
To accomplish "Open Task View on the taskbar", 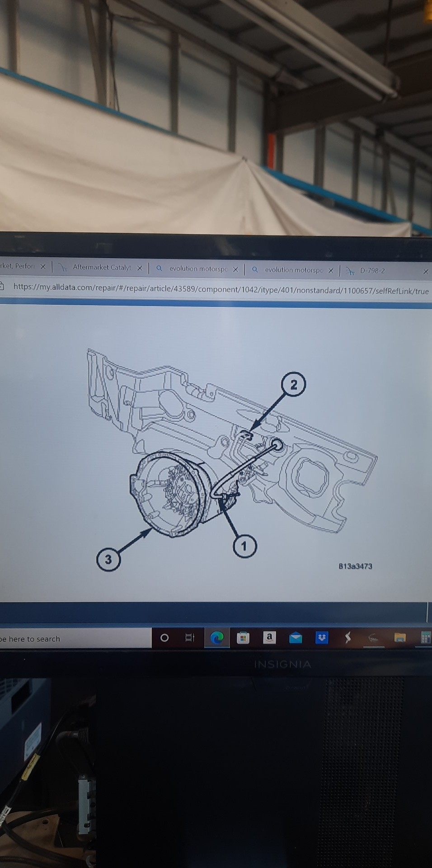I will coord(190,638).
